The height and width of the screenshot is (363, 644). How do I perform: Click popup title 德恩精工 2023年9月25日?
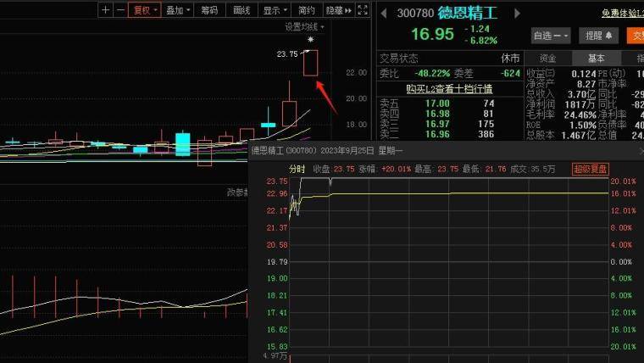(x=327, y=151)
